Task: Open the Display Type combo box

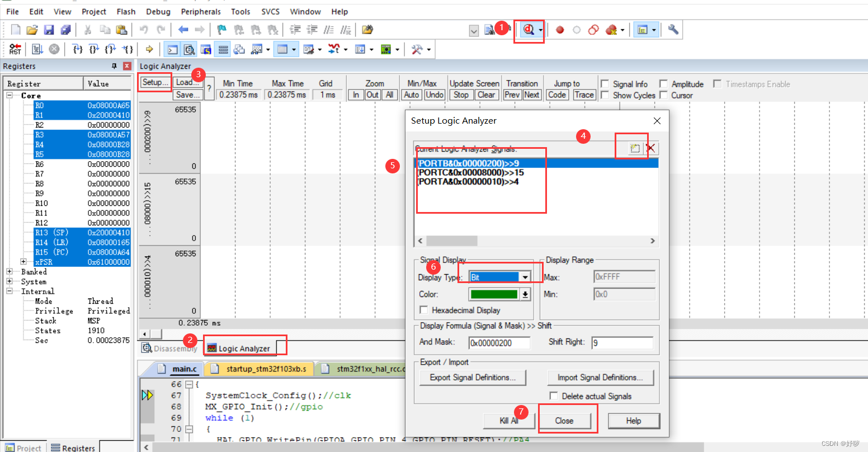Action: [500, 277]
